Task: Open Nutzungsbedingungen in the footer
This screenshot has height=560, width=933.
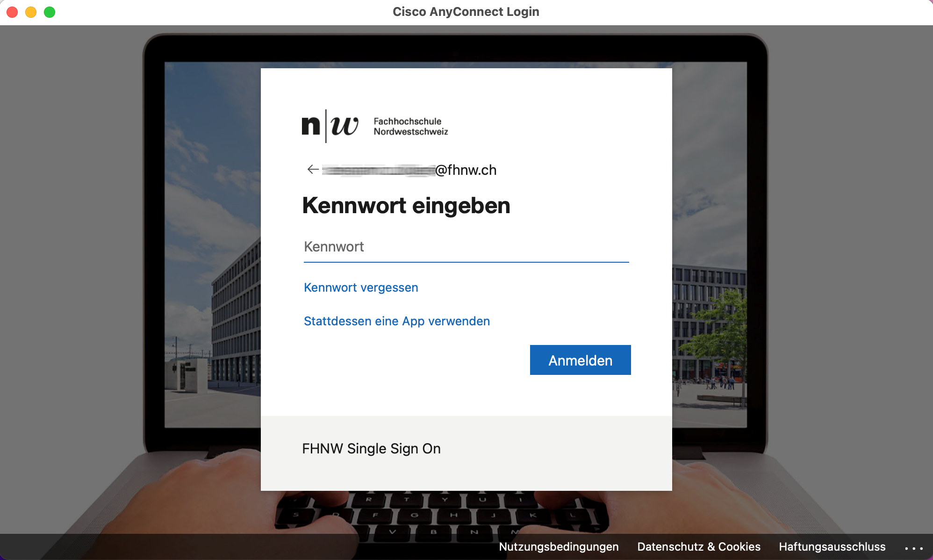Action: coord(558,546)
